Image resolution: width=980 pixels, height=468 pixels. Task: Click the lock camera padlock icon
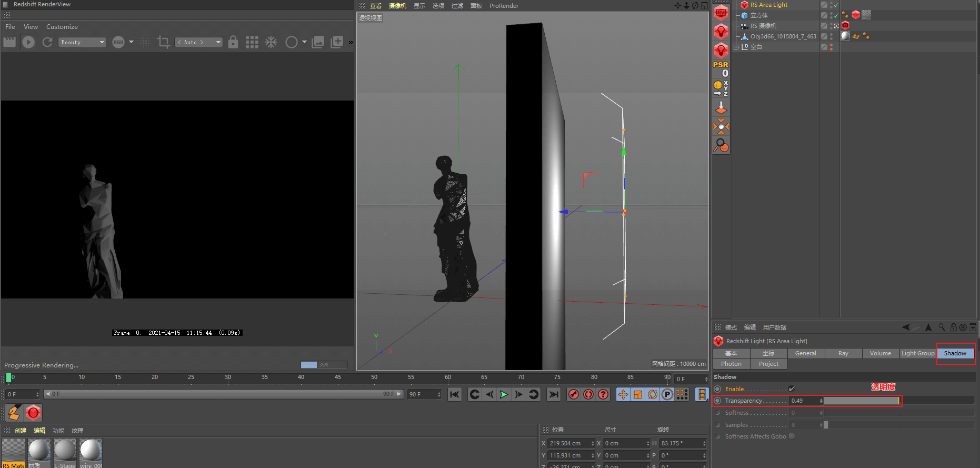click(x=233, y=42)
